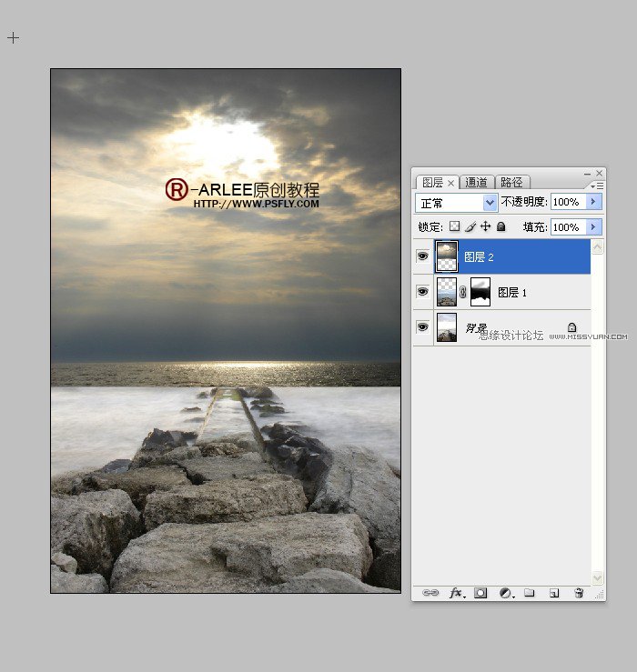The width and height of the screenshot is (637, 672).
Task: Add a layer mask with the mask button
Action: coord(480,593)
